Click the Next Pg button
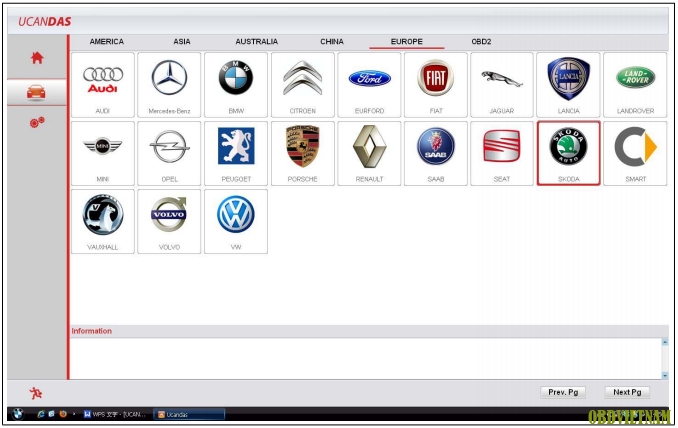 627,392
